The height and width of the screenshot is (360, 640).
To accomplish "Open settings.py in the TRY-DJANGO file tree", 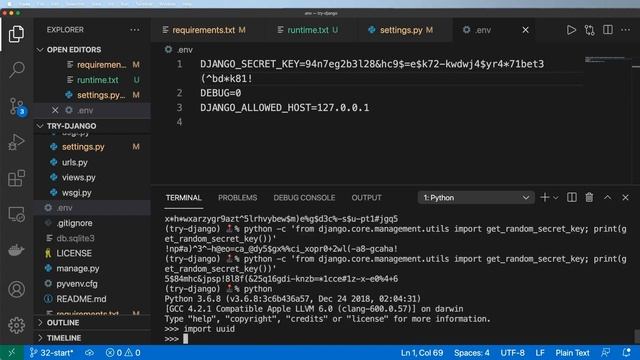I will coord(83,147).
